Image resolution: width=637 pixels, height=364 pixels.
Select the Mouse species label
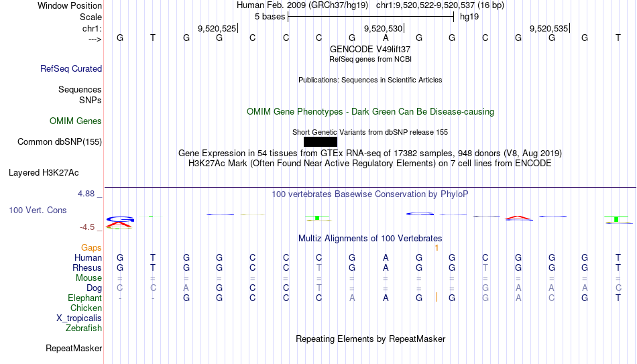point(89,278)
